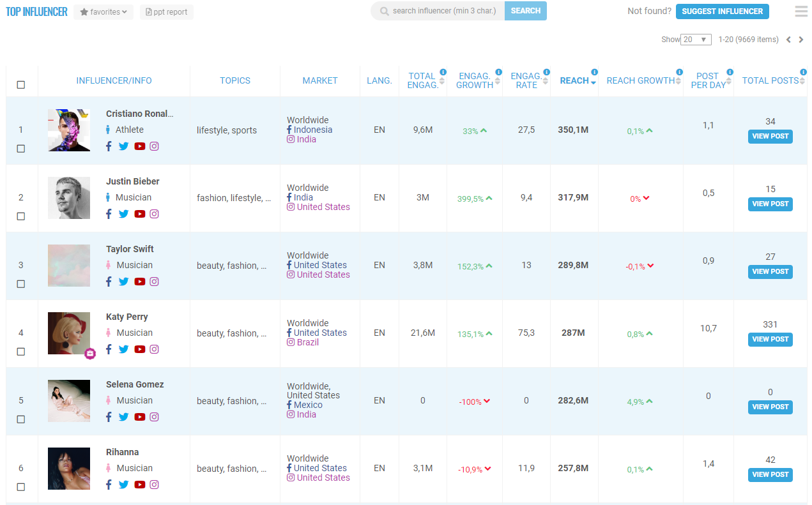Click the info icon above Total Engag.
This screenshot has height=505, width=812.
(x=443, y=72)
